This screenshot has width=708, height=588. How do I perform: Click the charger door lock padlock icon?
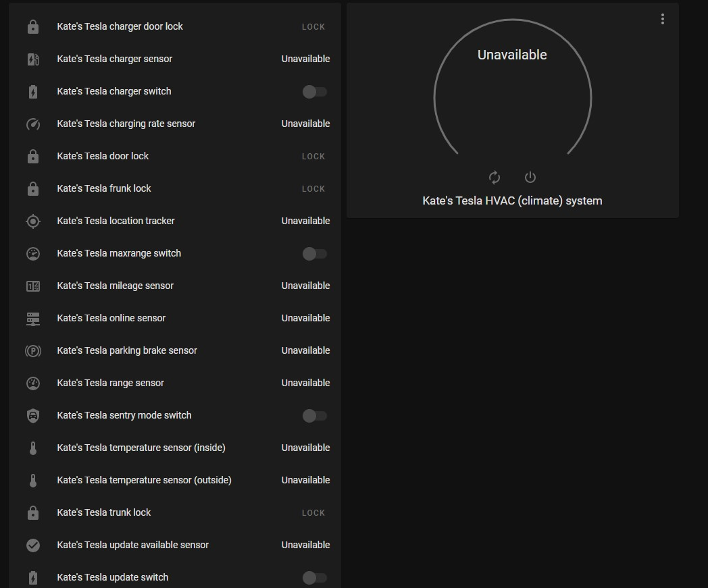coord(33,27)
